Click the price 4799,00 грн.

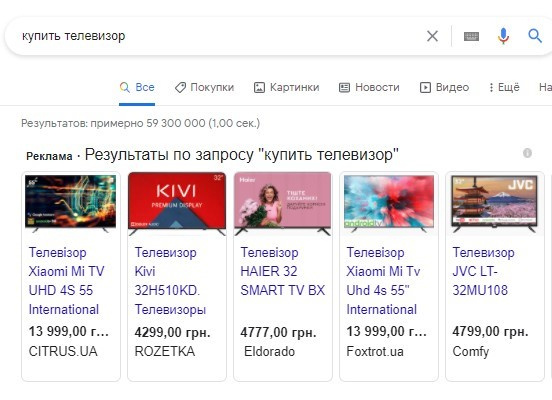490,331
